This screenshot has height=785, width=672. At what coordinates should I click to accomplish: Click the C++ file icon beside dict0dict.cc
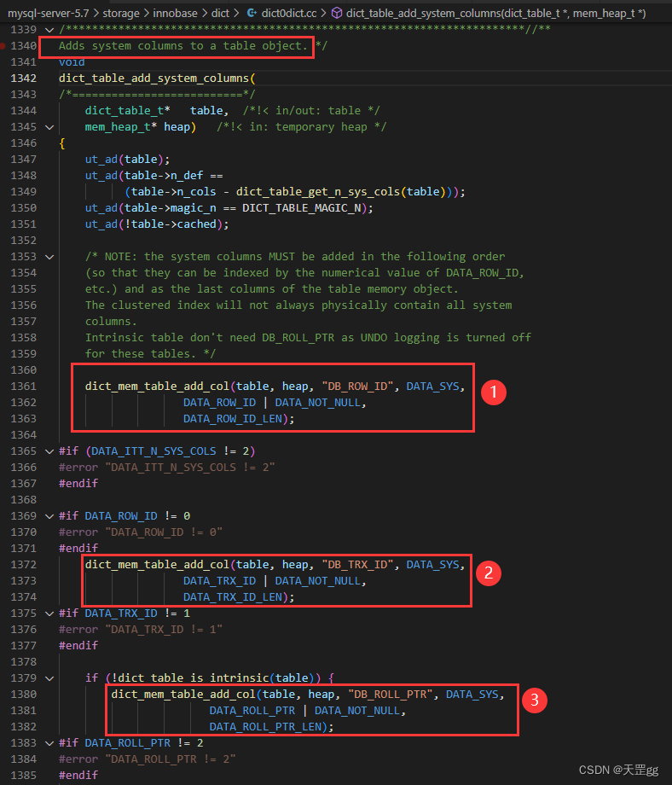click(252, 13)
